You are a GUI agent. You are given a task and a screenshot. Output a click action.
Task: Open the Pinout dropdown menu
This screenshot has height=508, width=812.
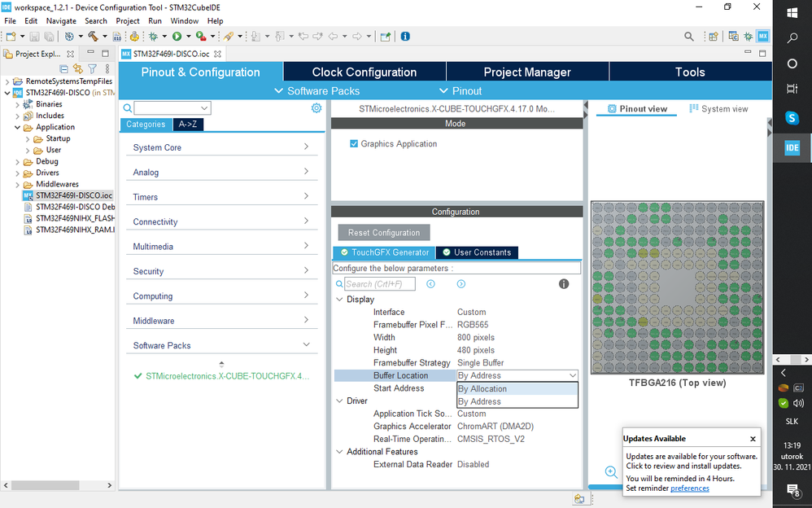(461, 90)
